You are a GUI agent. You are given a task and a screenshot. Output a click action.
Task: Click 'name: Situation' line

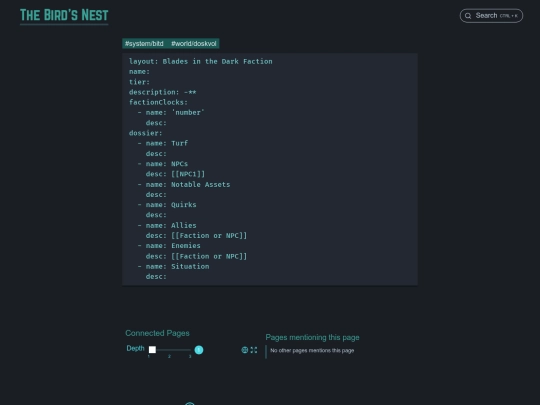click(x=177, y=266)
